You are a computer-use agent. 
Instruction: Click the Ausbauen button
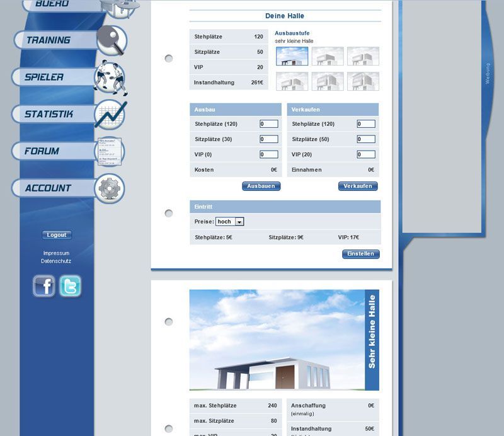(x=261, y=186)
